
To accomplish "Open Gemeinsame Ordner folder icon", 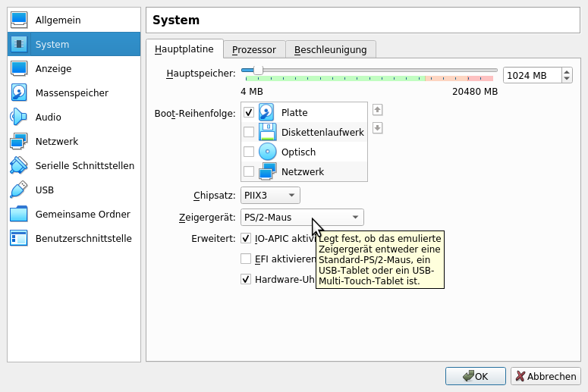I will coord(19,214).
